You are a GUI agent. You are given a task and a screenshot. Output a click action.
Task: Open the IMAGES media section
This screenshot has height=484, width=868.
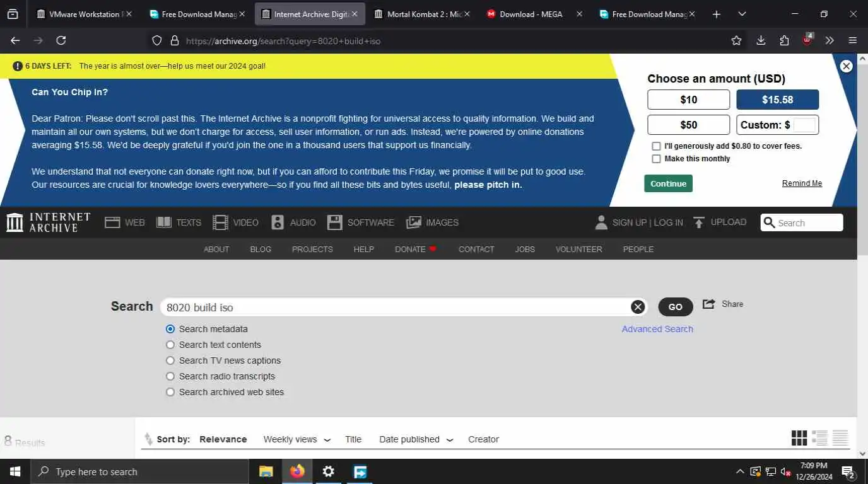click(432, 222)
